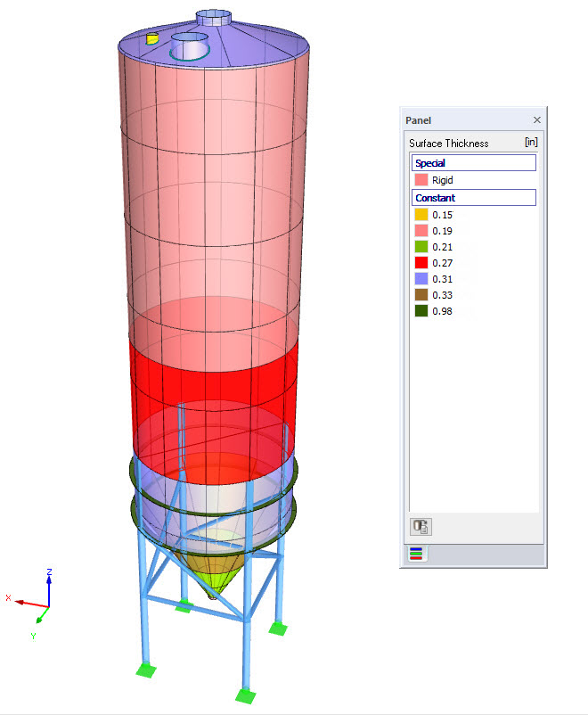Click the 0.27 thickness red swatch

coord(421,263)
